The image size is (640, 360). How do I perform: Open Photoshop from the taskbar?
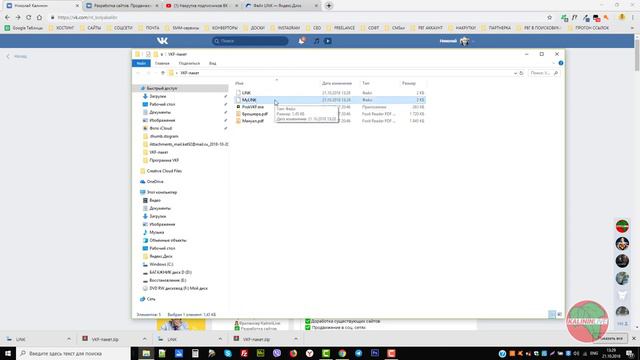[x=375, y=353]
